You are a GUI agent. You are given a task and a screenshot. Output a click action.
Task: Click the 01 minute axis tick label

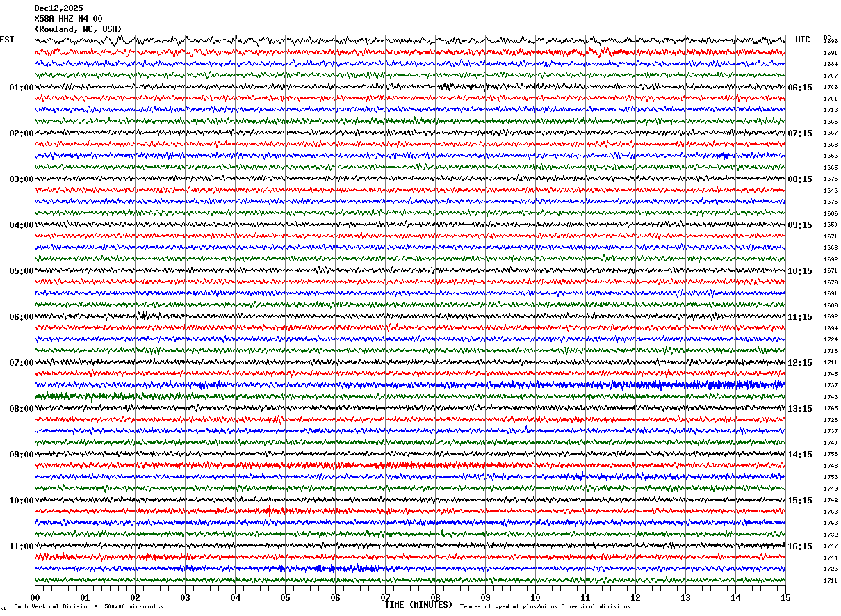85,597
